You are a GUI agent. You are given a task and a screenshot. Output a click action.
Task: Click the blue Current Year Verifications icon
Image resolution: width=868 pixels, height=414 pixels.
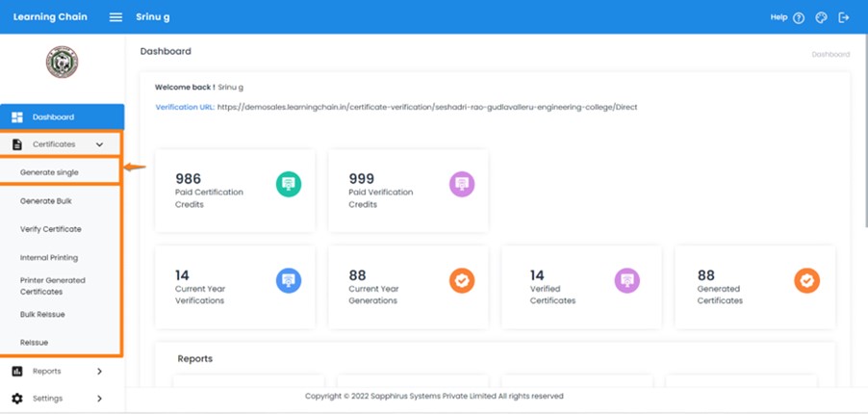pyautogui.click(x=289, y=280)
